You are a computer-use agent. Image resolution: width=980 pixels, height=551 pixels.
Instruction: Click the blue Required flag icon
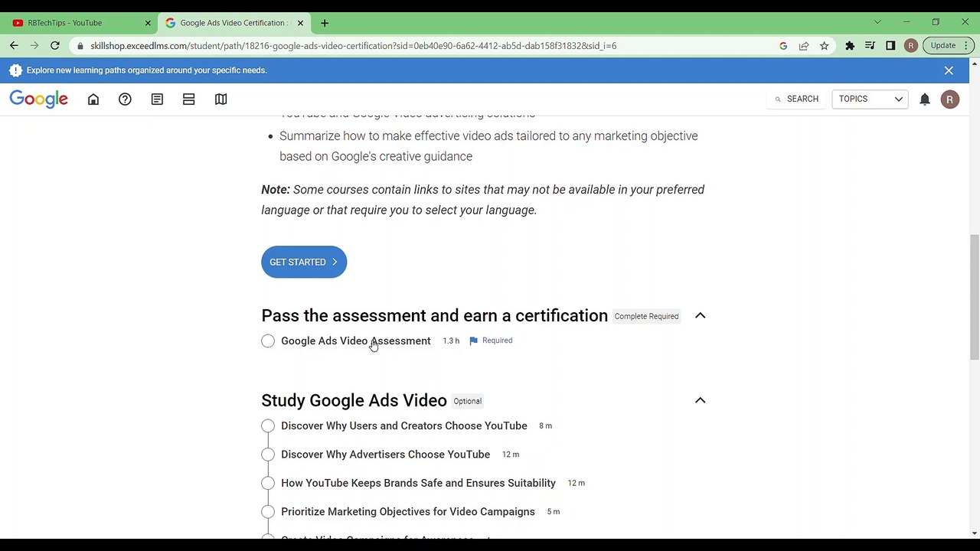pyautogui.click(x=473, y=341)
